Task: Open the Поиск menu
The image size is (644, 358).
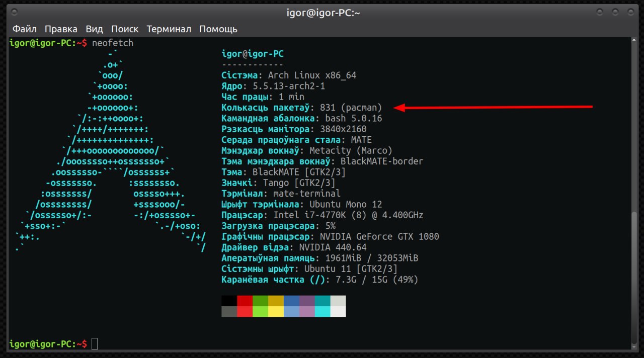Action: click(x=125, y=29)
